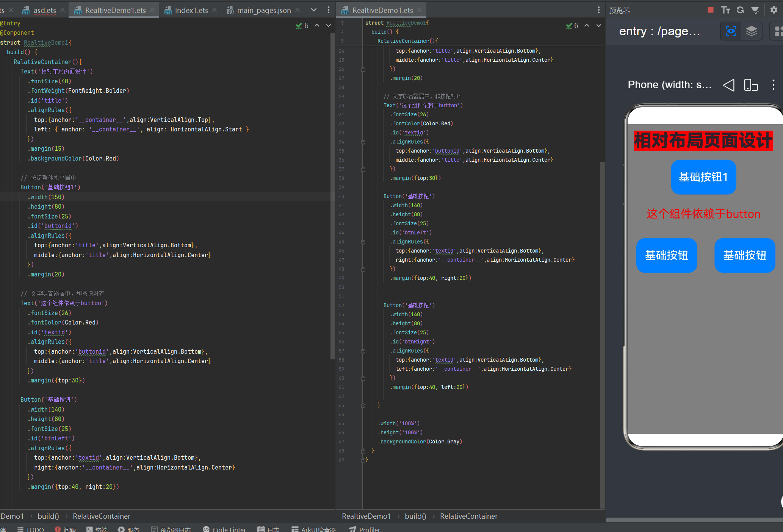Click the previewer back triangle button
783x532 pixels.
coord(728,85)
